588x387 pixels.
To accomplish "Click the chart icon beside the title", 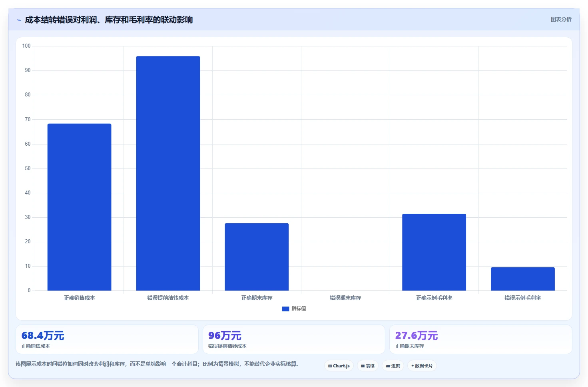I will tap(19, 20).
